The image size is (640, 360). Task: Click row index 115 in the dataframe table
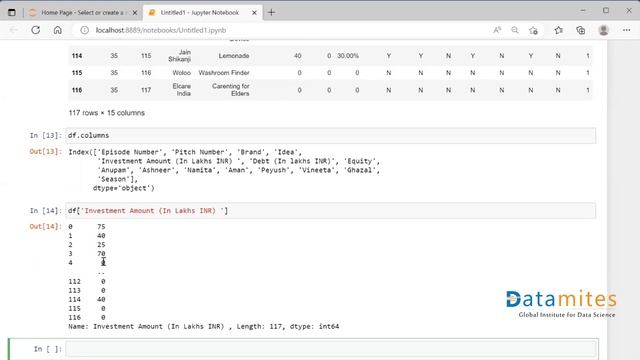coord(77,73)
